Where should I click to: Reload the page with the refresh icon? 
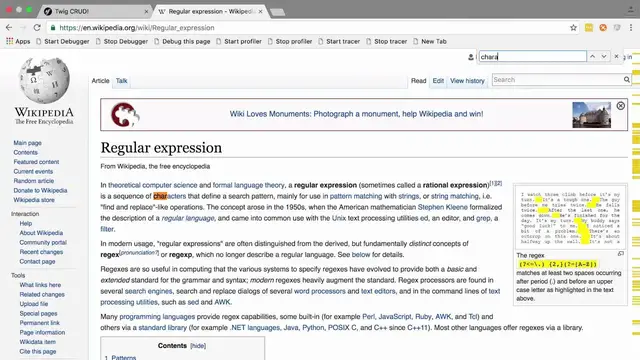(37, 28)
